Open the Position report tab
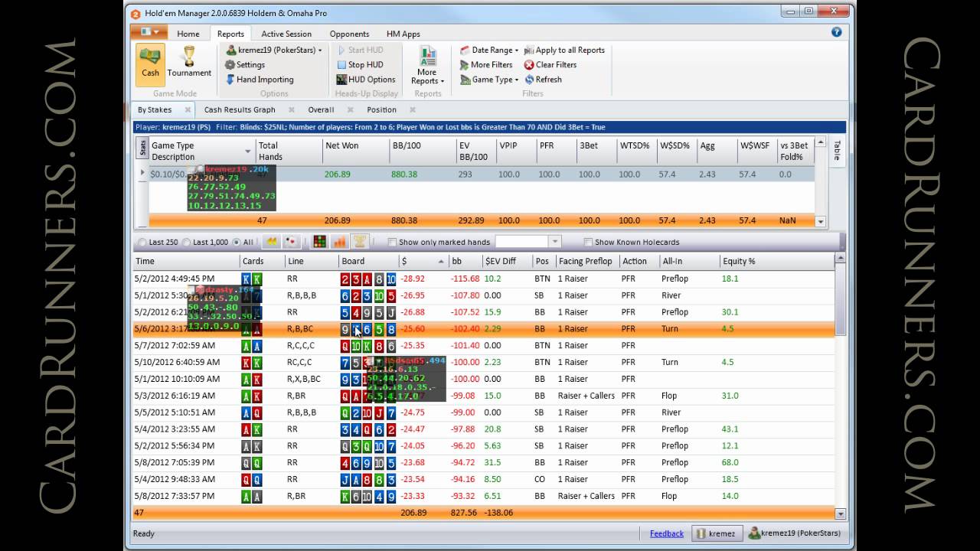The image size is (980, 551). (381, 109)
